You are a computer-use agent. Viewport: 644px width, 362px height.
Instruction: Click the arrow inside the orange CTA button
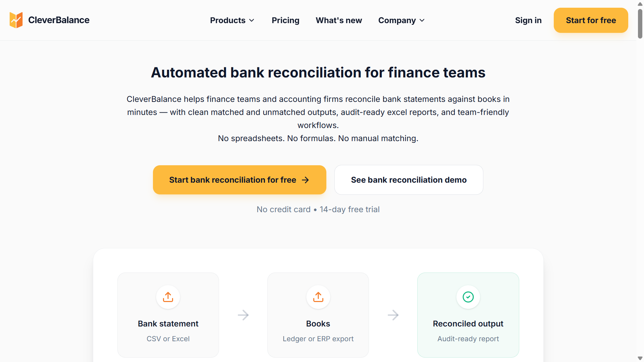click(305, 180)
